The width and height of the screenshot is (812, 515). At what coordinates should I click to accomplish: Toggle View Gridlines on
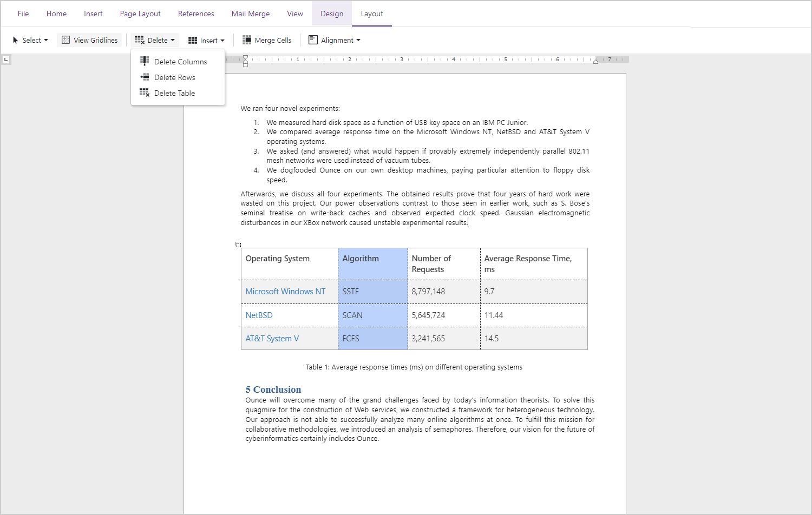point(89,39)
